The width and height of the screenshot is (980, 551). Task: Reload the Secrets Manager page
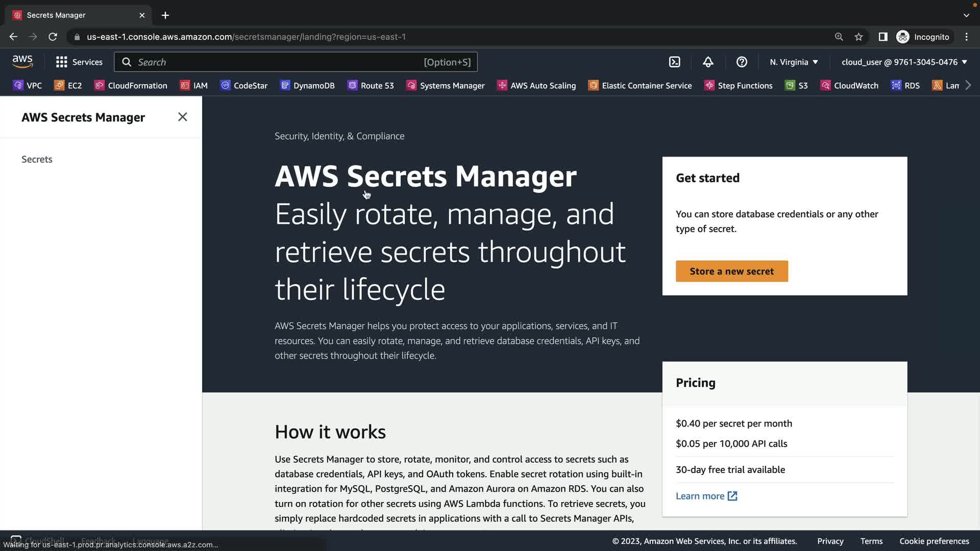tap(53, 37)
